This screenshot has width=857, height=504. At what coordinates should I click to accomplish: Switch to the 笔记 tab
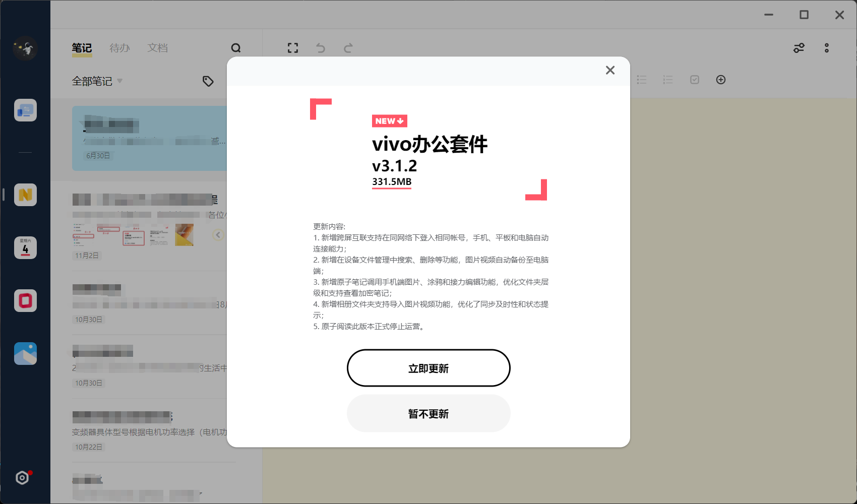click(x=82, y=48)
